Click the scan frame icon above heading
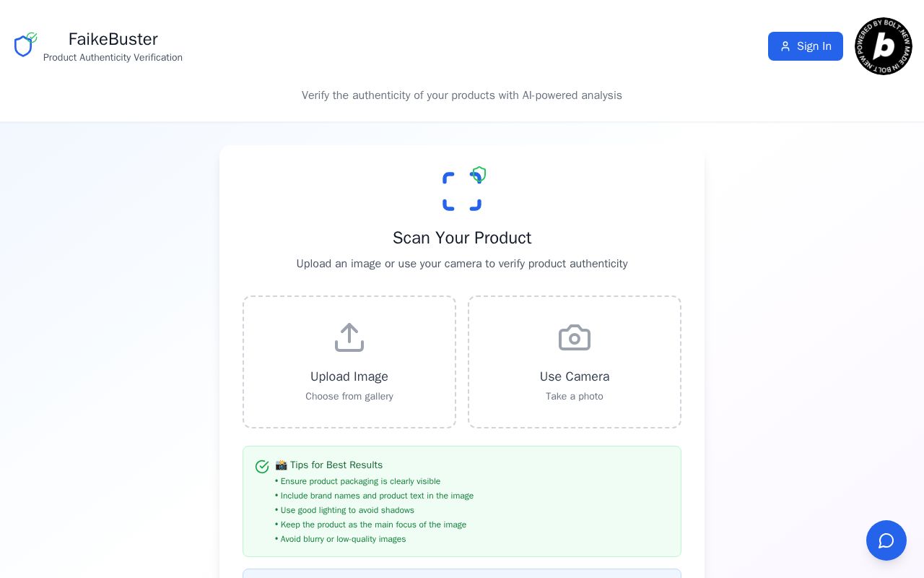Image resolution: width=924 pixels, height=578 pixels. click(x=463, y=189)
